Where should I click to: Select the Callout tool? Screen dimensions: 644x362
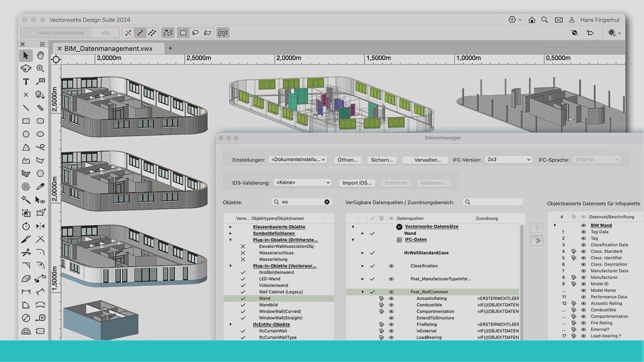[x=40, y=81]
